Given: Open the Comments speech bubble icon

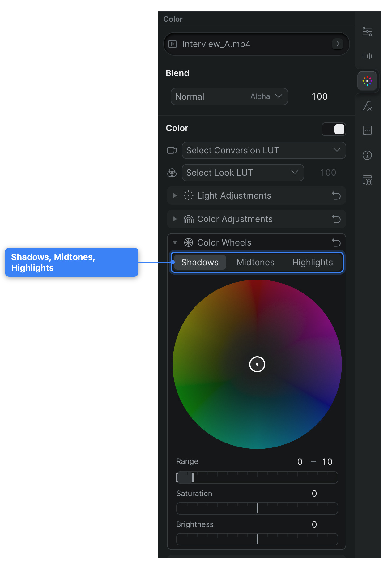Looking at the screenshot, I should coord(367,130).
